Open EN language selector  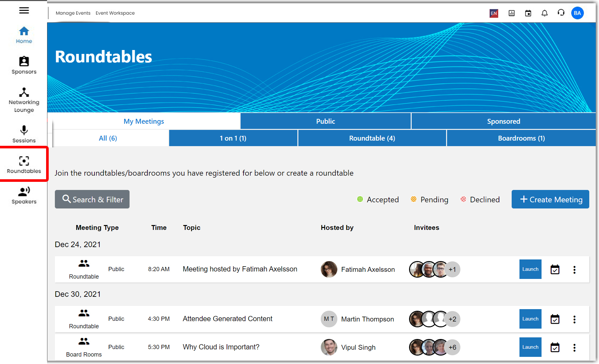pyautogui.click(x=493, y=13)
